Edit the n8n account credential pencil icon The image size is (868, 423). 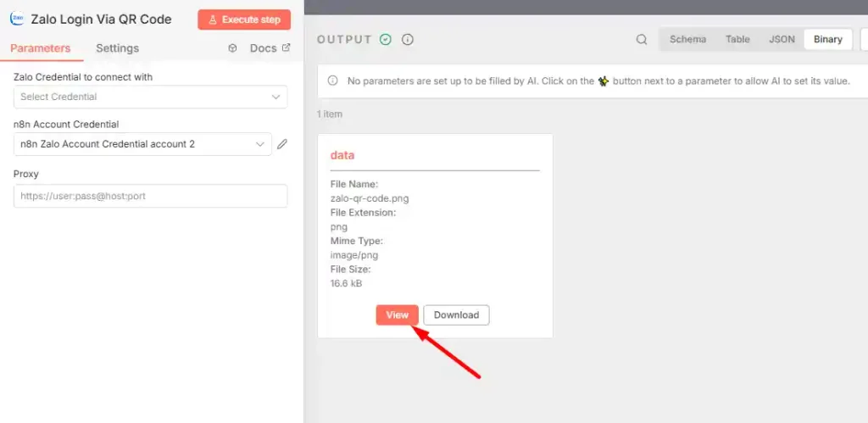[x=282, y=144]
